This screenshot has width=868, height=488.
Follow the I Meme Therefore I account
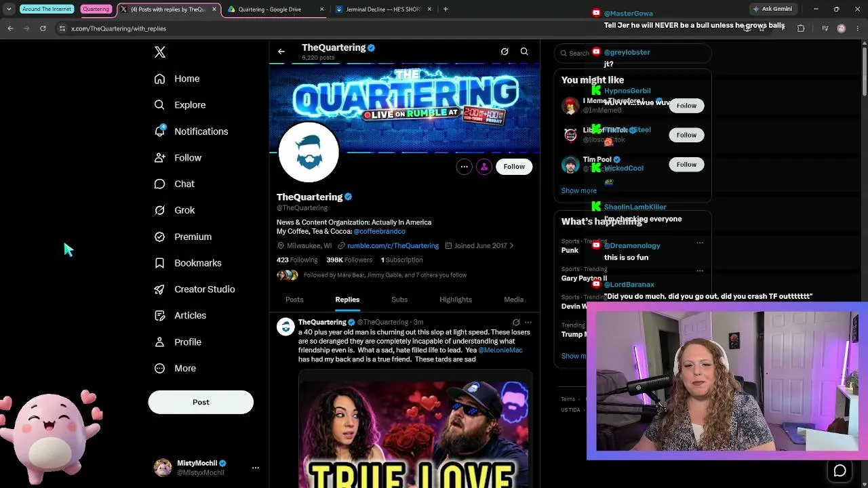[x=686, y=106]
